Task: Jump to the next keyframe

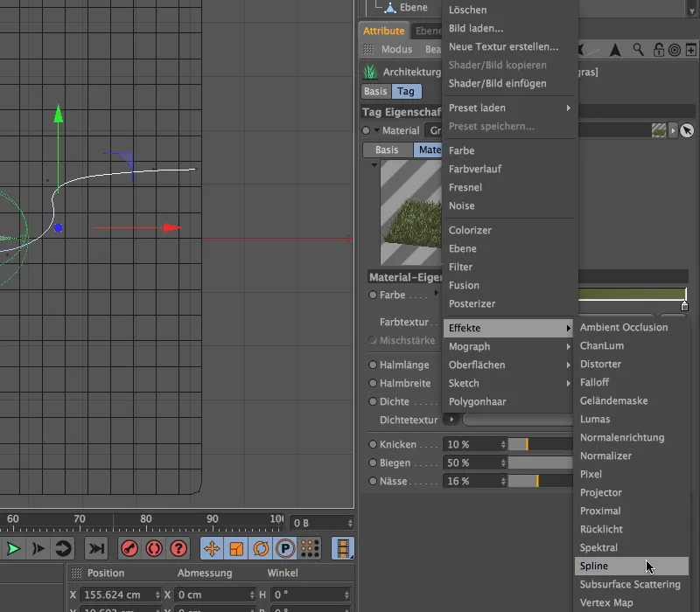Action: point(38,548)
